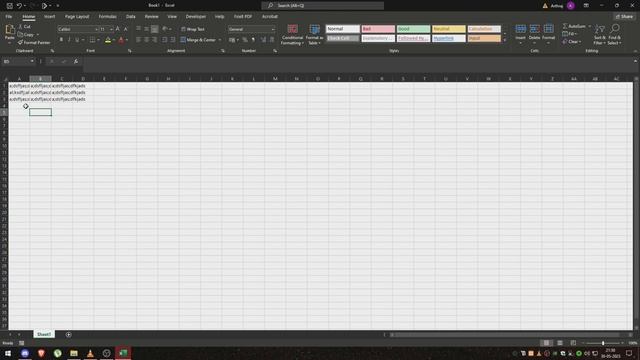
Task: Open the Fill dropdown
Action: (x=570, y=34)
